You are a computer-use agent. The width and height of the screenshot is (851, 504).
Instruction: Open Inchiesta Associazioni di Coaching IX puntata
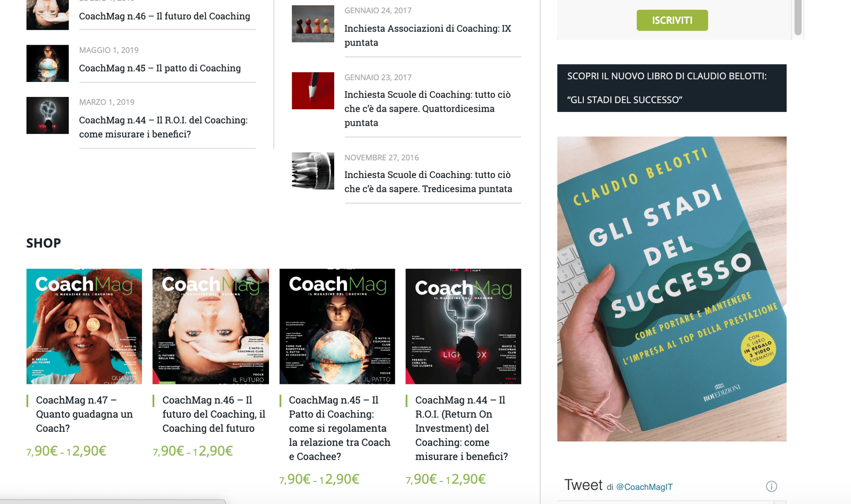428,35
